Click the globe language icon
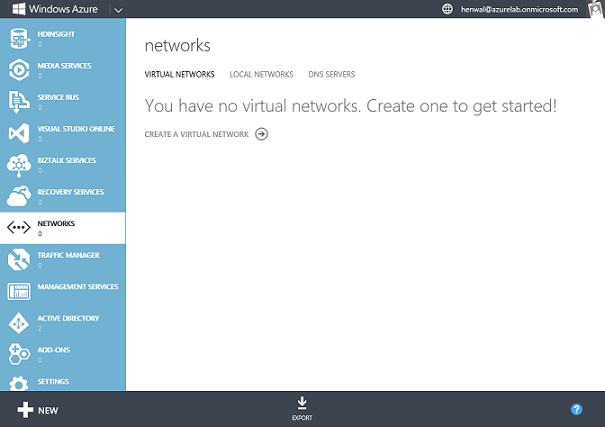605x427 pixels. [447, 9]
